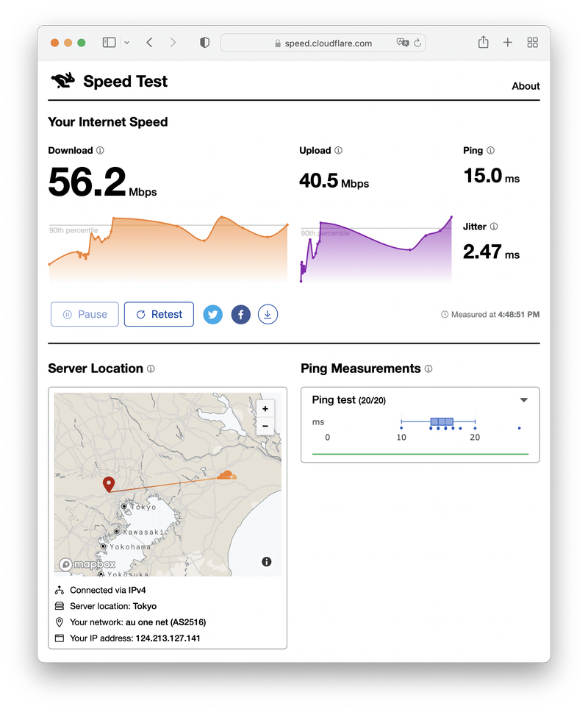The image size is (588, 712).
Task: Click the map attribution info icon
Action: click(266, 562)
